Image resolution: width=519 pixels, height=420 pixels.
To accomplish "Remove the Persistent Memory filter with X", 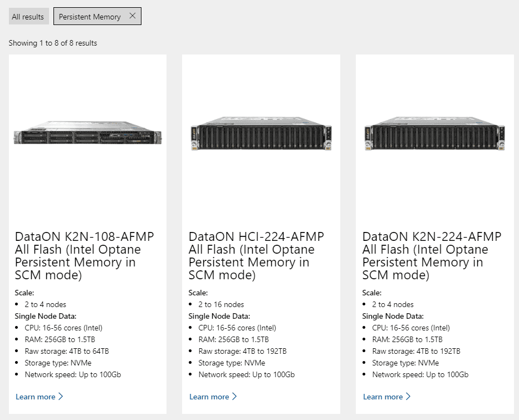I will coord(133,16).
